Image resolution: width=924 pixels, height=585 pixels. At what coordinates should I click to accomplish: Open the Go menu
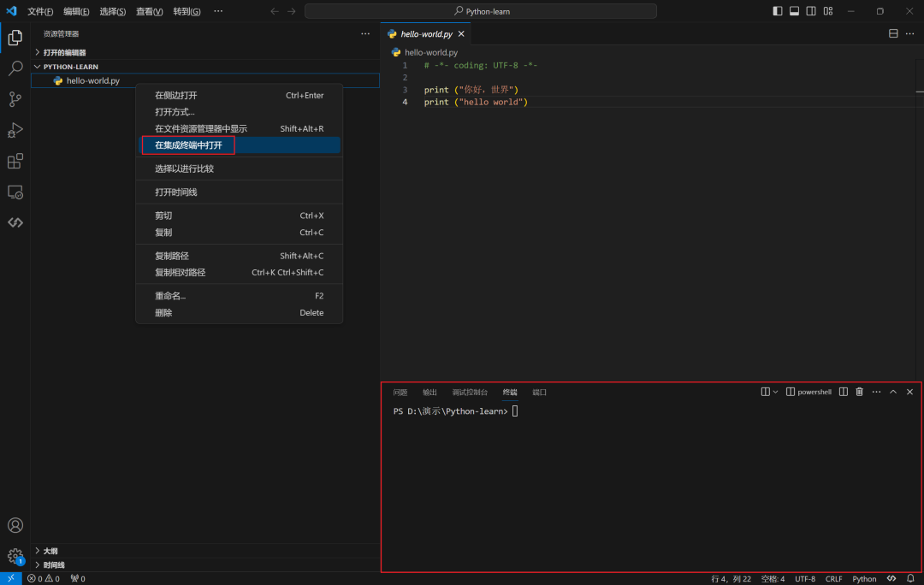pos(187,11)
